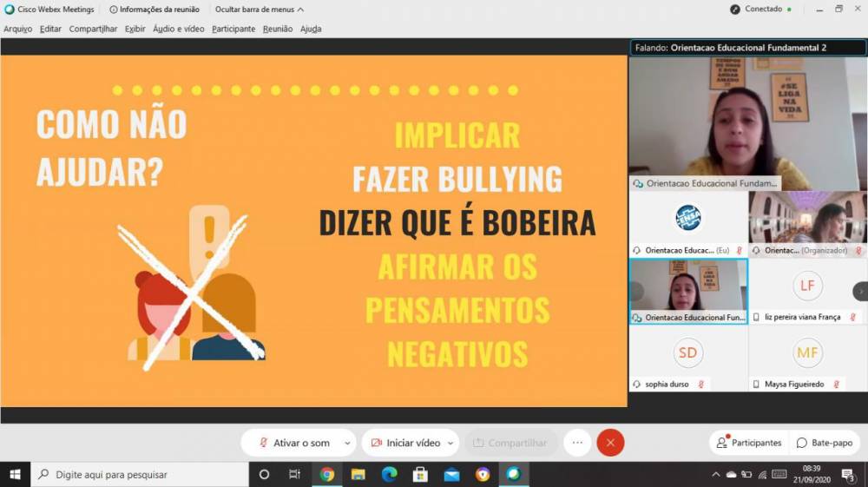Open the Reunião menu

click(x=278, y=29)
